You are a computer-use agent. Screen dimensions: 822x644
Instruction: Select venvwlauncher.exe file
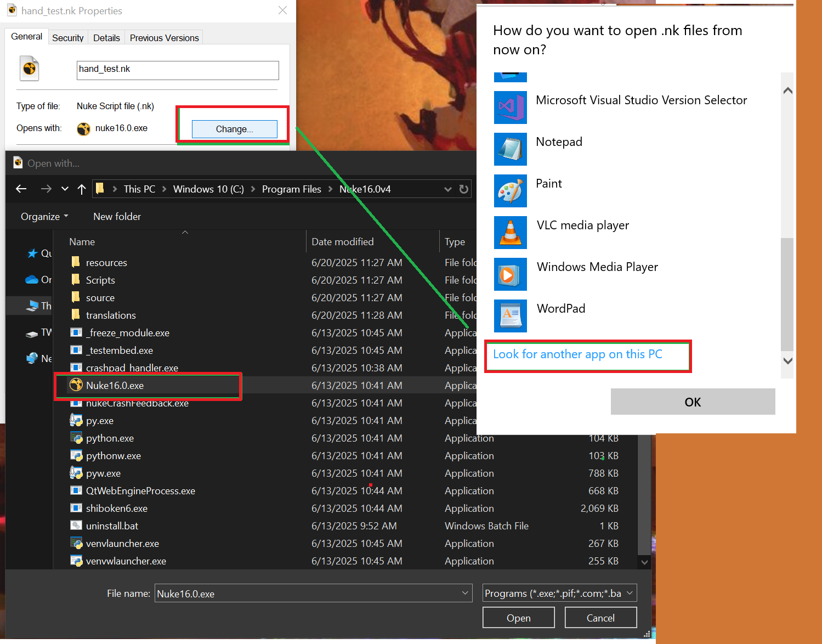click(x=126, y=561)
